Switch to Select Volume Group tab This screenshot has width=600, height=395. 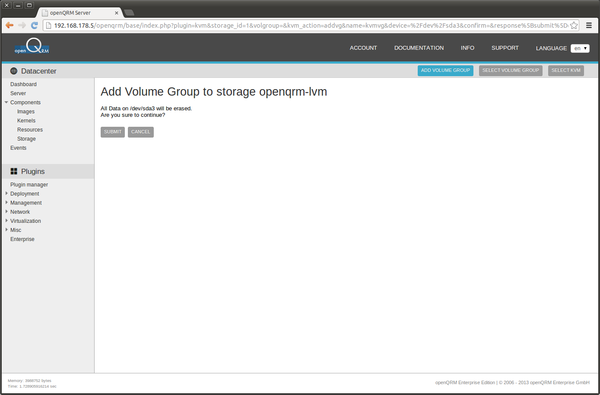click(x=510, y=70)
